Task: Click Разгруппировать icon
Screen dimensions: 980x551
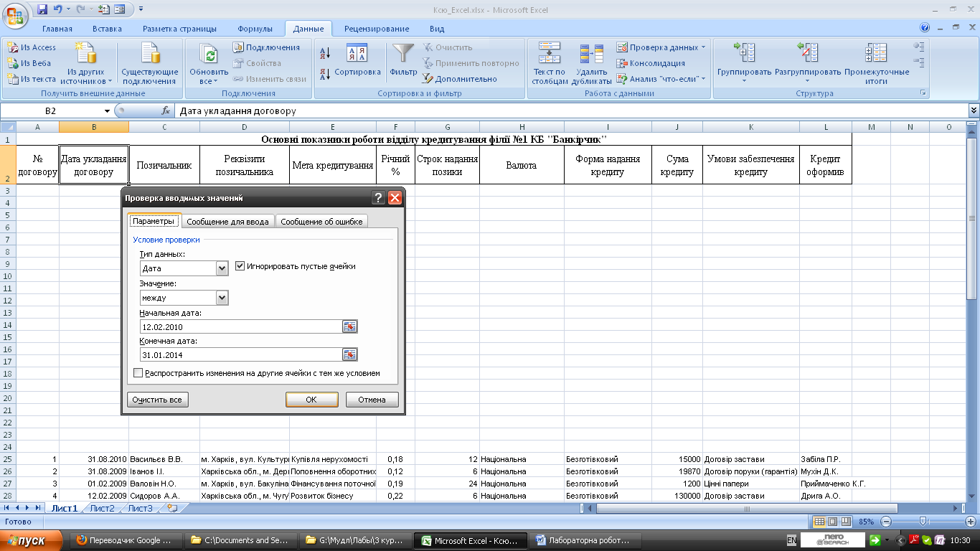Action: [808, 53]
